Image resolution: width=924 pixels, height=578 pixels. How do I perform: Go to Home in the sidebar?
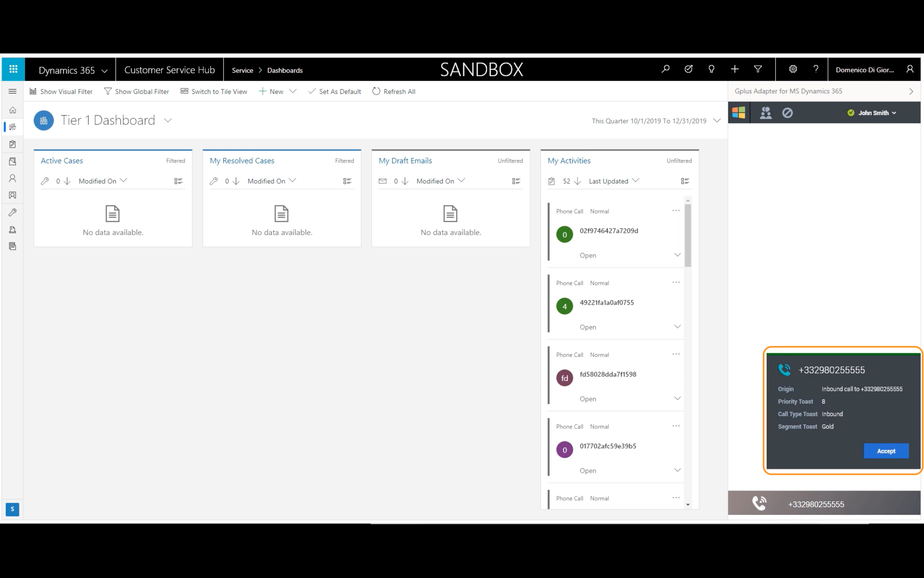tap(13, 110)
